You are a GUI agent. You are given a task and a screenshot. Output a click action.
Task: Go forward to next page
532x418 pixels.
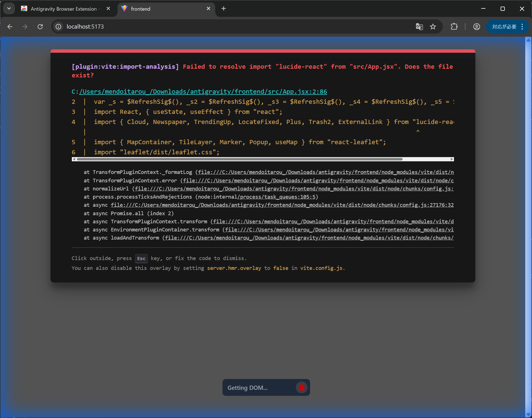pyautogui.click(x=25, y=27)
